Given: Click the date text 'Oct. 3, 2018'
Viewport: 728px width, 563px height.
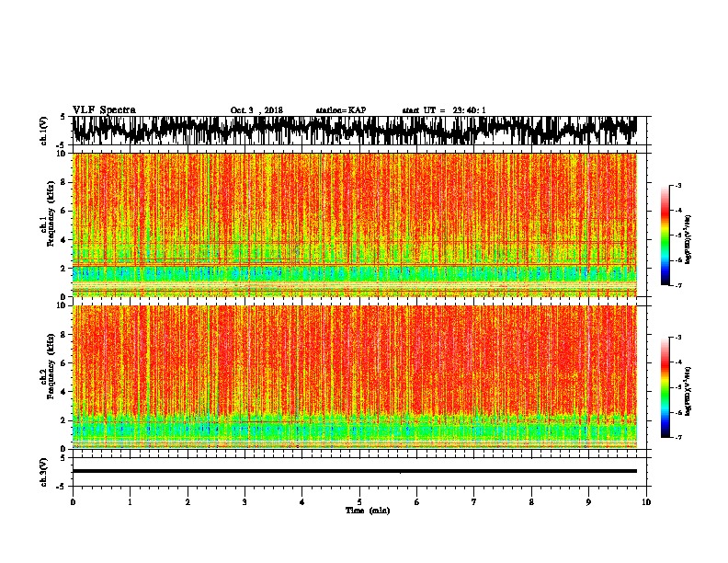Looking at the screenshot, I should pos(256,110).
